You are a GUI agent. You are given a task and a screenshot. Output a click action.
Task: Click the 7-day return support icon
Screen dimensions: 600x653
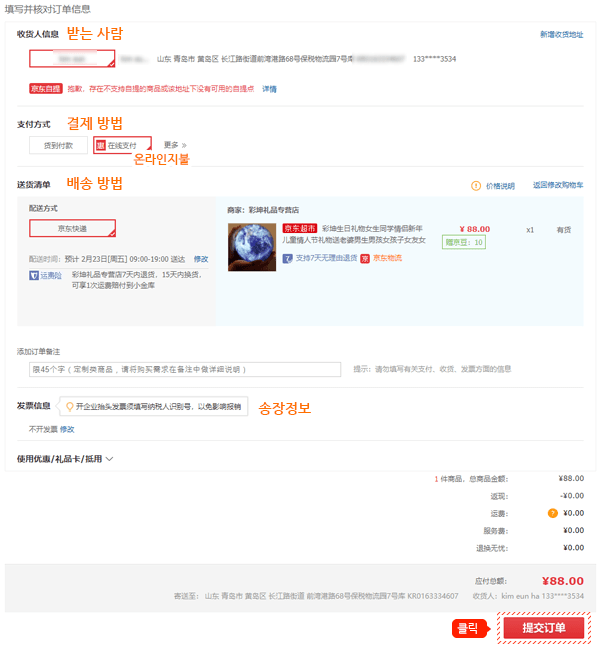[287, 259]
